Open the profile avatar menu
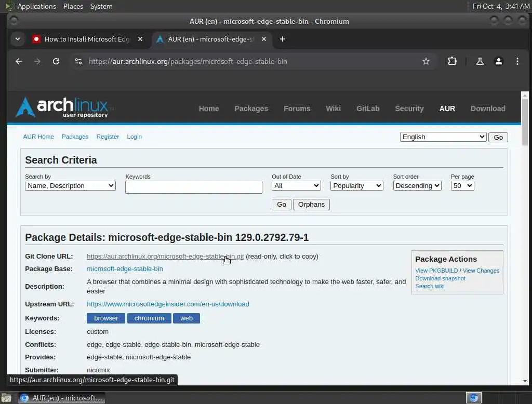This screenshot has height=404, width=532. tap(498, 61)
